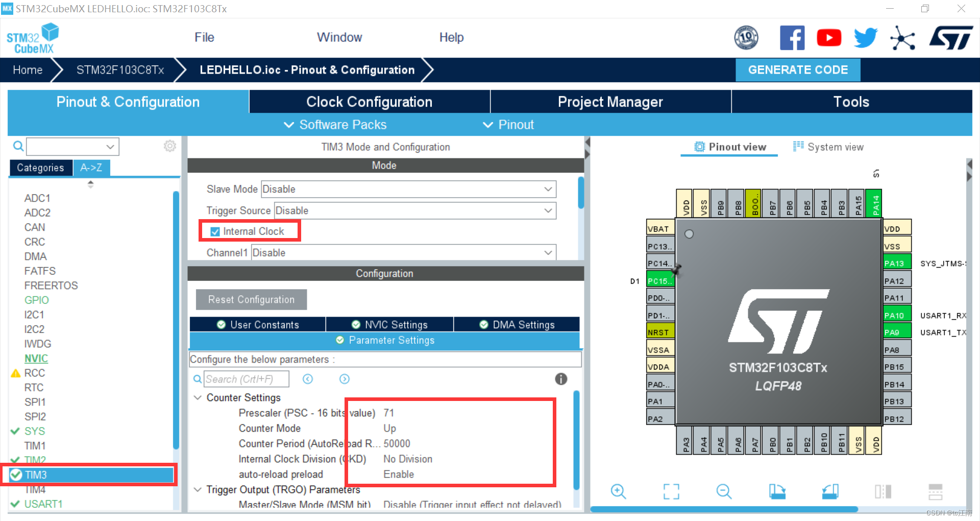Open the Window menu
Screen dimensions: 980x521
[339, 37]
